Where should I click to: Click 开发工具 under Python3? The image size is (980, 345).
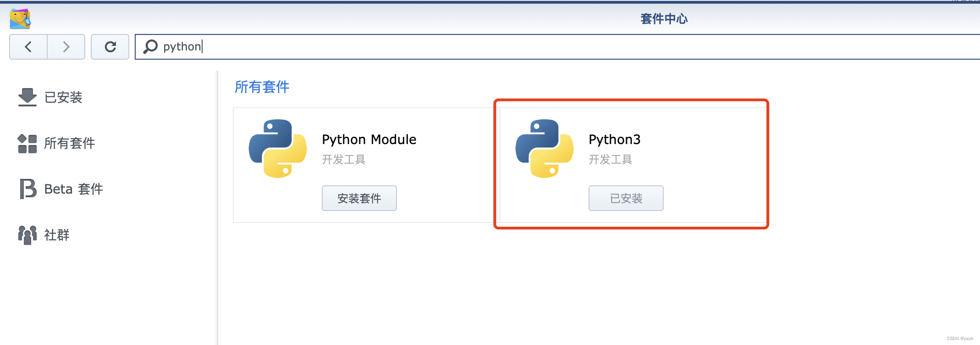click(611, 160)
